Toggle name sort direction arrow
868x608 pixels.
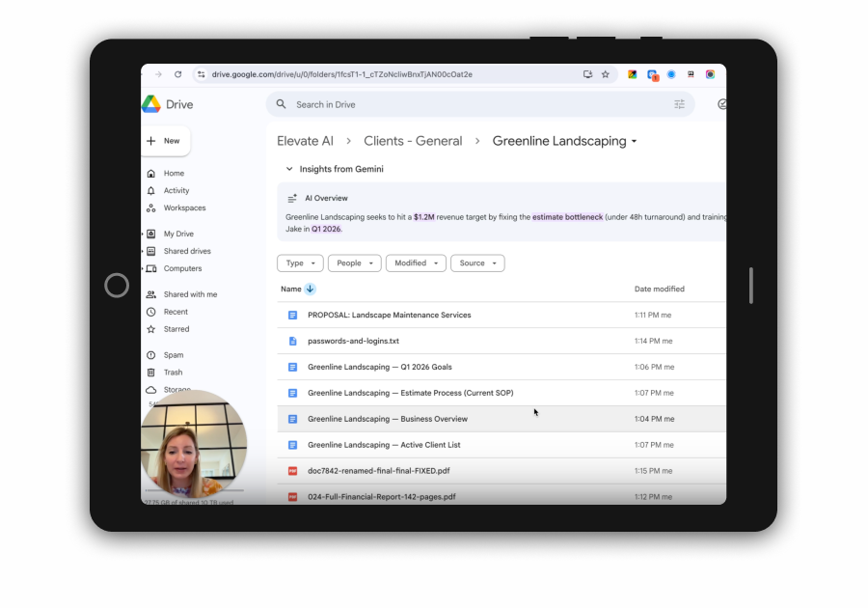coord(310,290)
